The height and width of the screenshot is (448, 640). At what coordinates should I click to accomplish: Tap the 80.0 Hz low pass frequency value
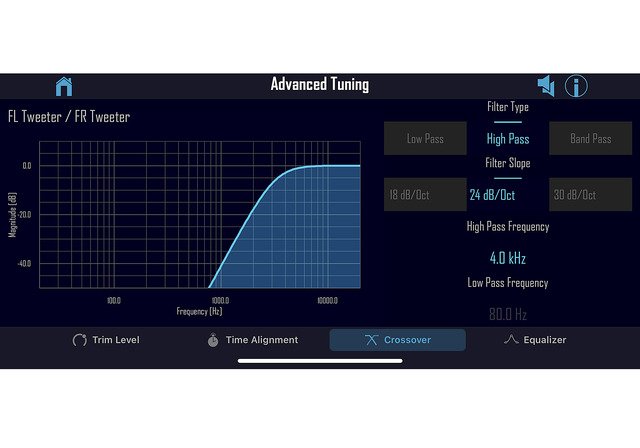pos(508,314)
